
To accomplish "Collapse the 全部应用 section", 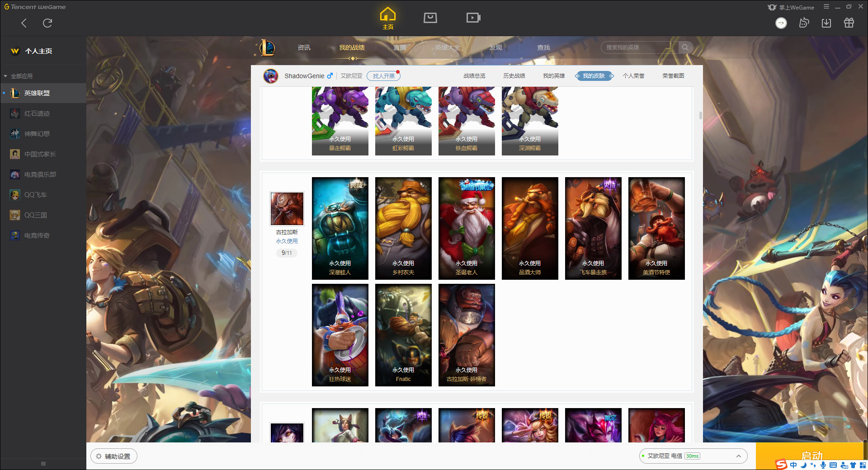I will (x=18, y=76).
